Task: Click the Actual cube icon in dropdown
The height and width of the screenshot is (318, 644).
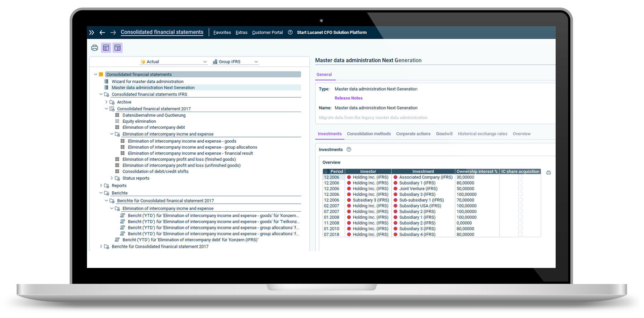Action: click(143, 62)
